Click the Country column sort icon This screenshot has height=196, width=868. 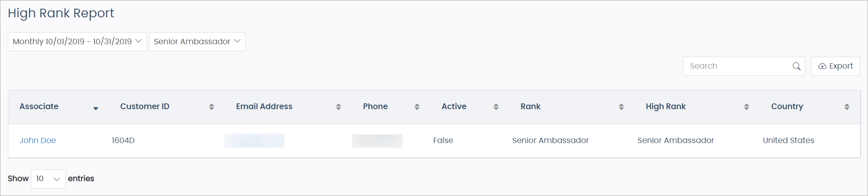tap(847, 107)
